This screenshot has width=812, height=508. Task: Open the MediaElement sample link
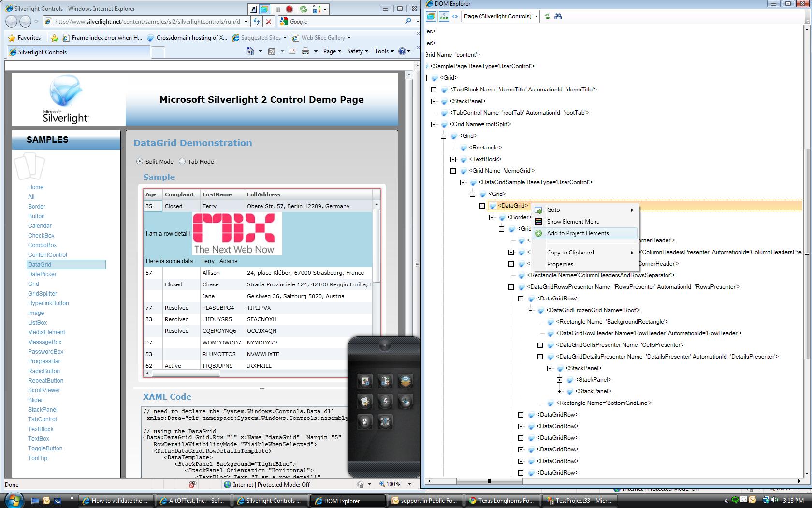pos(46,332)
